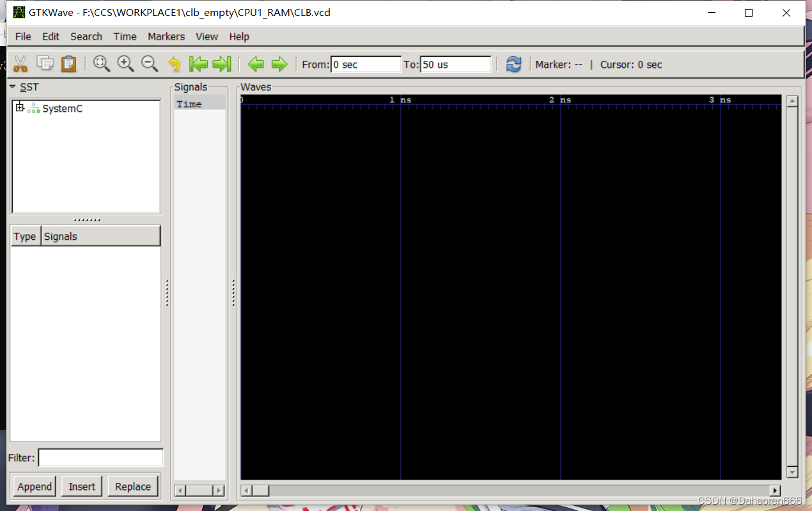This screenshot has width=812, height=511.
Task: Click the Type column header
Action: pyautogui.click(x=25, y=236)
